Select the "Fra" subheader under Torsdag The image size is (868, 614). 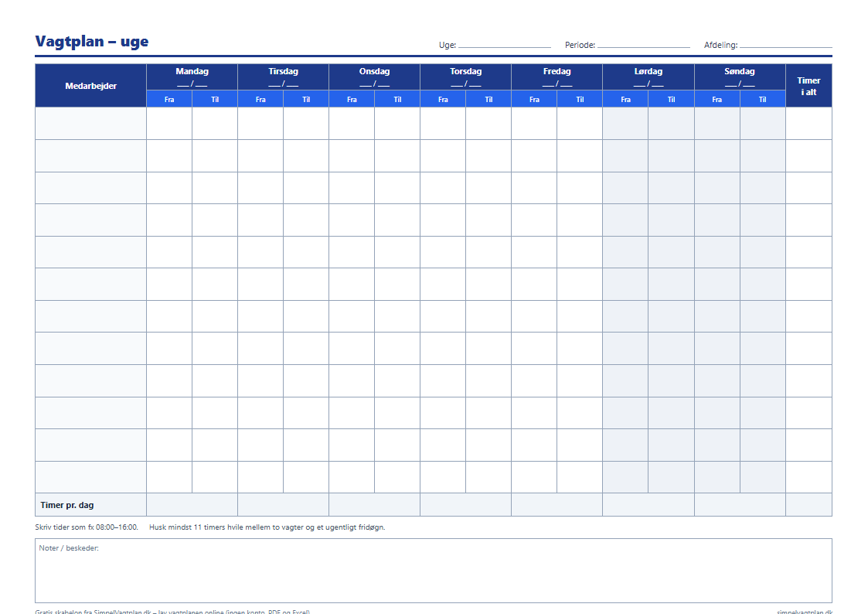443,99
